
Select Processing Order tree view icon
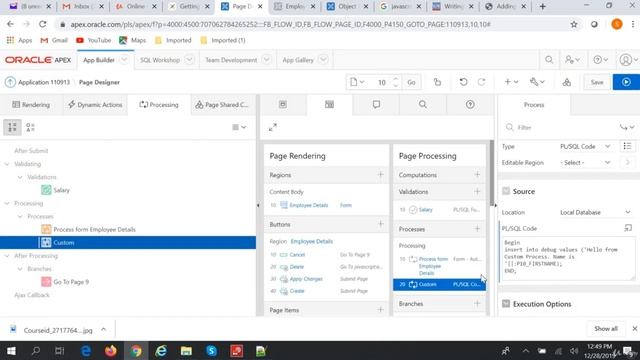coord(12,127)
